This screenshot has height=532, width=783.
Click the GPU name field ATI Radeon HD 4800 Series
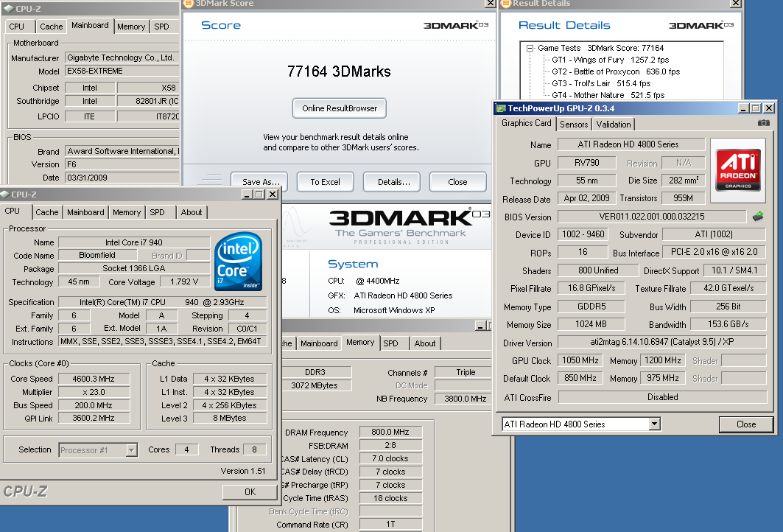coord(631,144)
